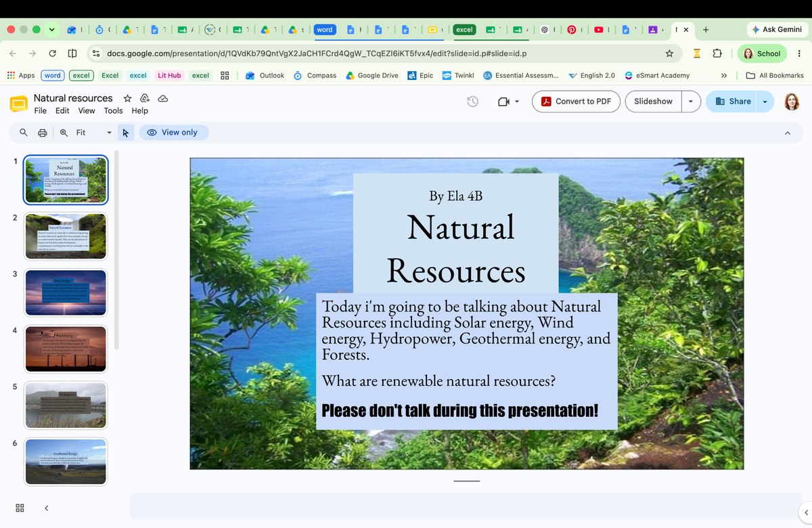Reload the page
812x528 pixels.
(52, 53)
